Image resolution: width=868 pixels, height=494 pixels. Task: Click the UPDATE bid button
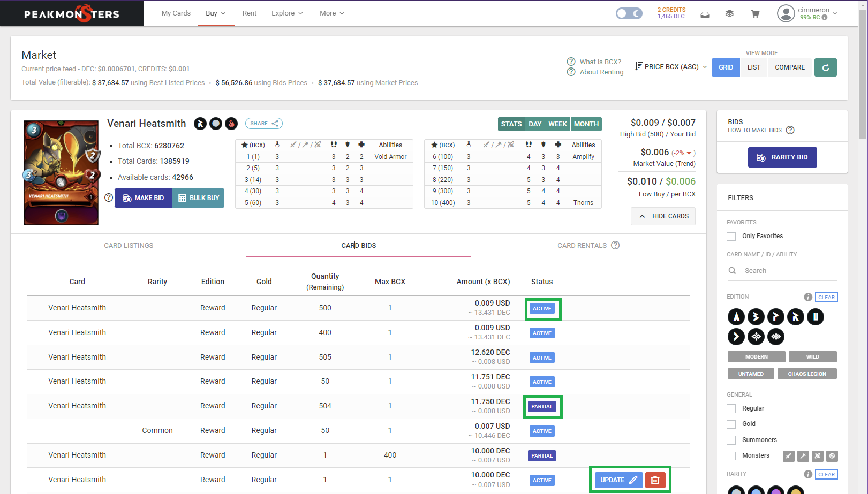coord(618,480)
